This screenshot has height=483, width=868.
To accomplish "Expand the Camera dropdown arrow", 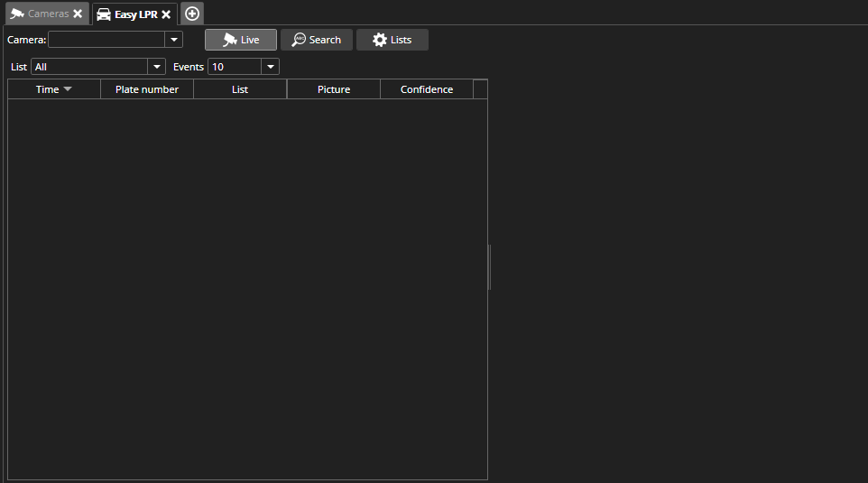I will pyautogui.click(x=174, y=40).
